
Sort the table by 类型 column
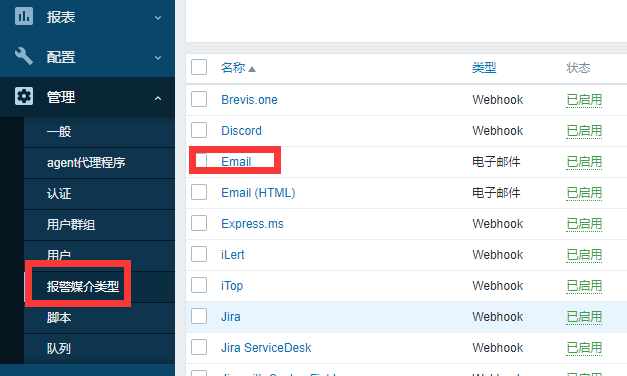[x=484, y=68]
